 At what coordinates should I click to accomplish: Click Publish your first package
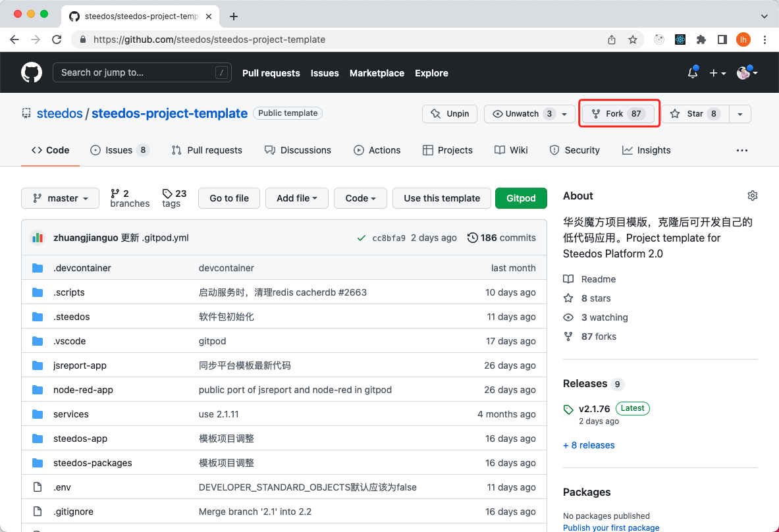coord(611,527)
